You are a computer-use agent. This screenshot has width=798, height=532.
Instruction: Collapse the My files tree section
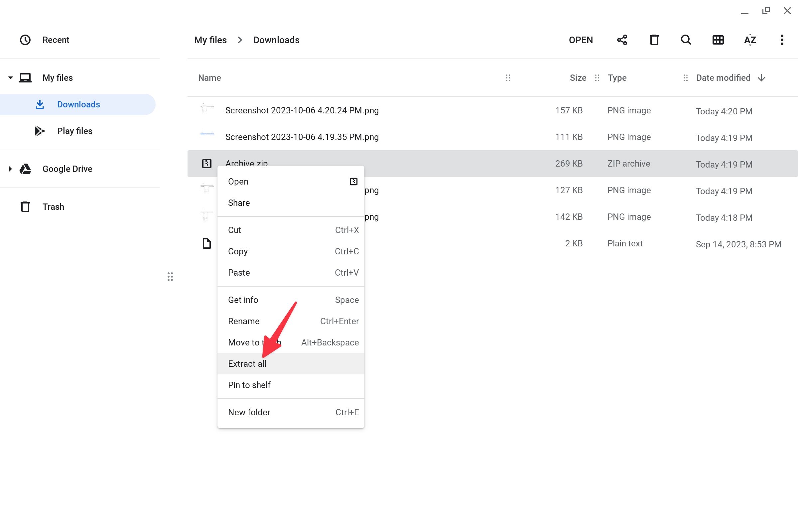pyautogui.click(x=11, y=77)
